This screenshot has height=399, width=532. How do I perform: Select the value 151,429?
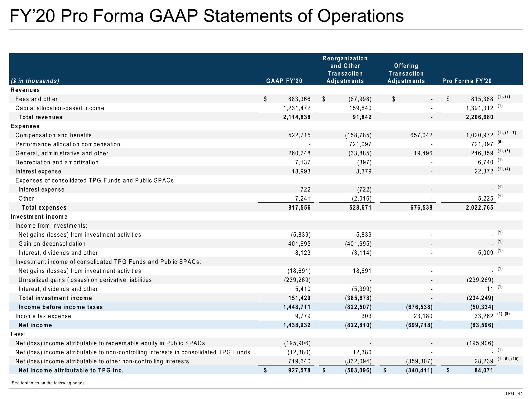coord(299,298)
